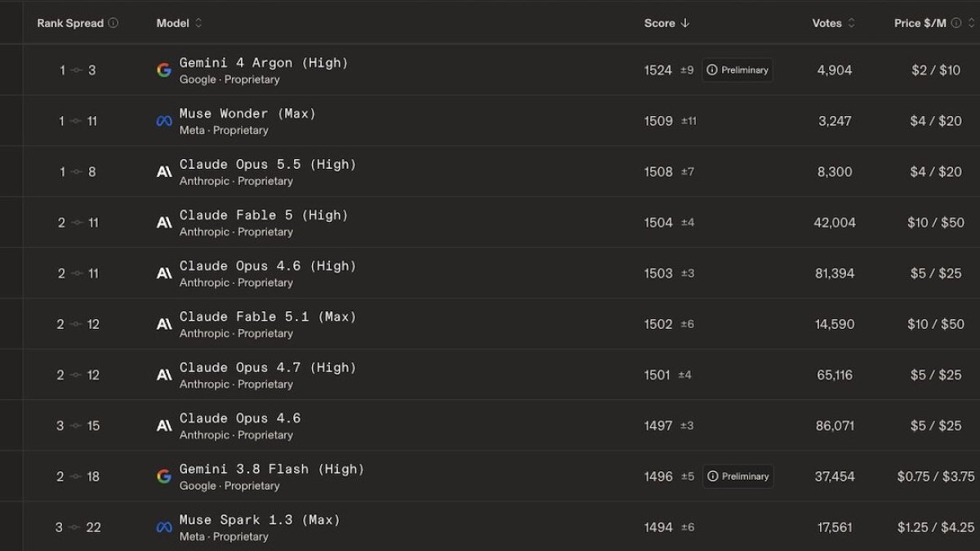
Task: Sort the table by Rank Spread header
Action: click(70, 23)
